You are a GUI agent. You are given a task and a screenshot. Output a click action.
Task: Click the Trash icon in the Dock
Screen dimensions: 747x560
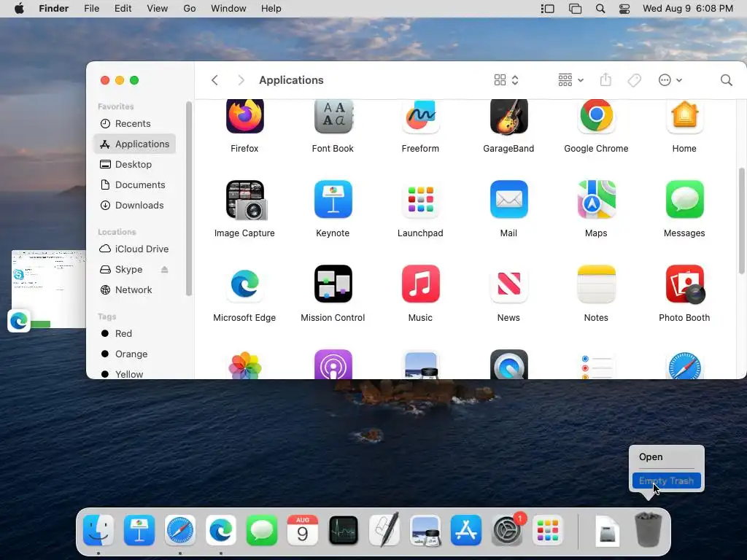pyautogui.click(x=648, y=529)
